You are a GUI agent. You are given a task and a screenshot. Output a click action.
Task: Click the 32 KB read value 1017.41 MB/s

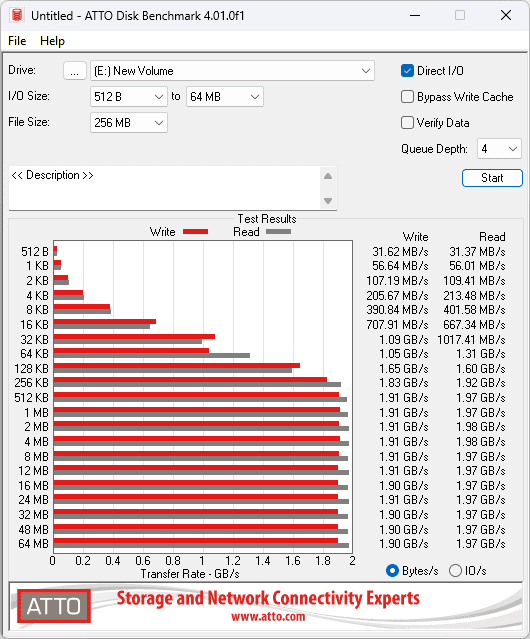click(x=471, y=339)
